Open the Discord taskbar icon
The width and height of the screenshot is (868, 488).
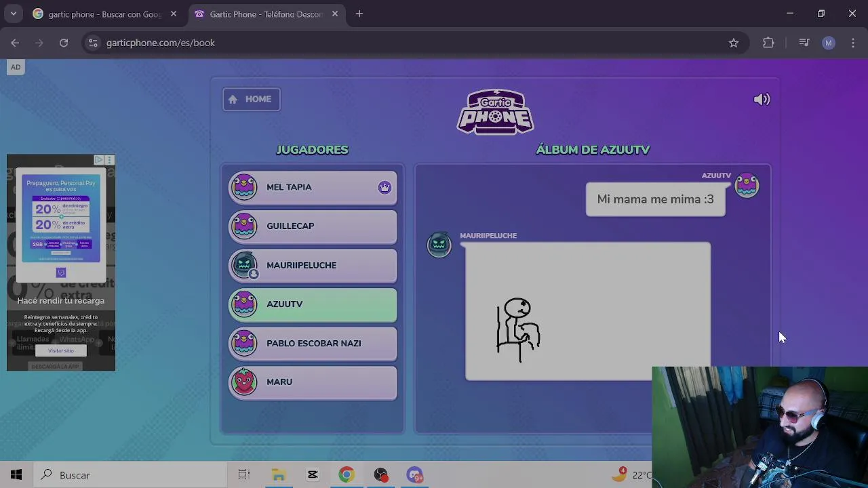click(415, 475)
